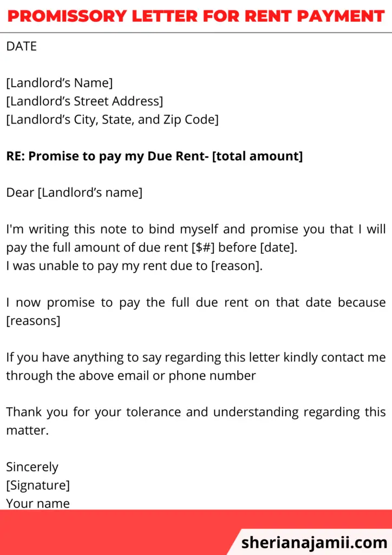Image resolution: width=392 pixels, height=555 pixels.
Task: Select the Landlord's City, State, Zip Code line
Action: coord(113,120)
